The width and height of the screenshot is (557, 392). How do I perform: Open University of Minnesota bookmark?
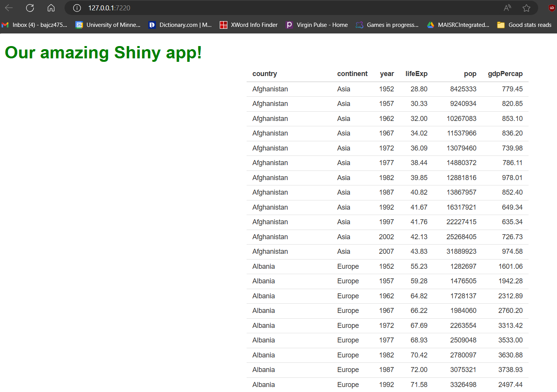click(x=108, y=25)
